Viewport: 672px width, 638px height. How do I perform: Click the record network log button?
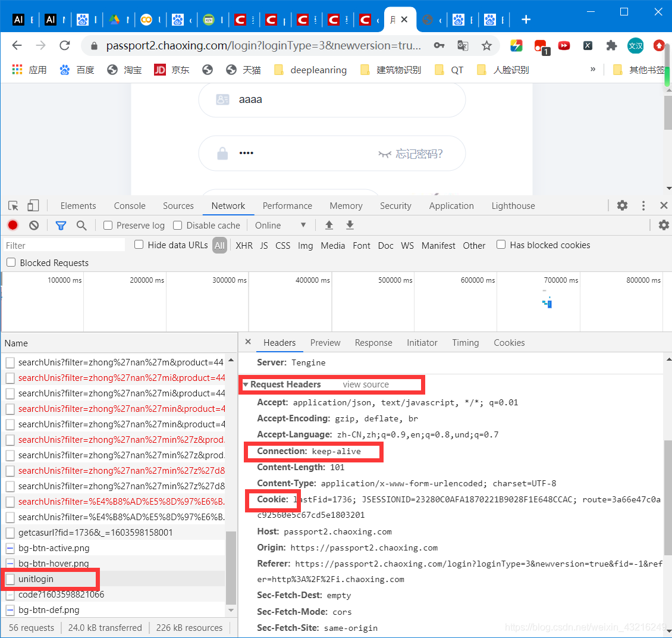coord(12,225)
